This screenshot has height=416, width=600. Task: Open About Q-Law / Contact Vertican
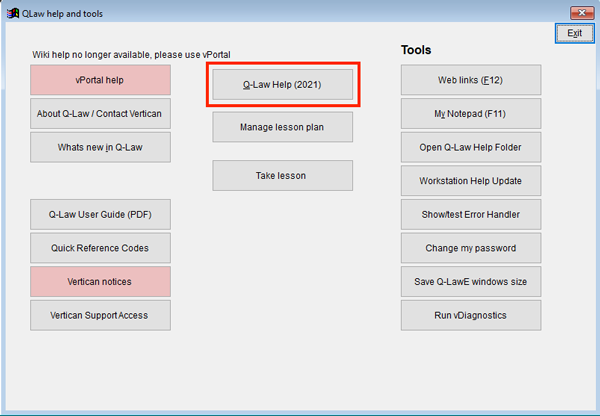[100, 114]
